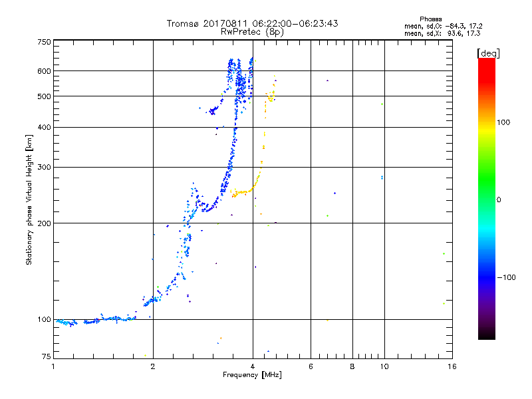Click the x-axis label '4'

click(253, 366)
